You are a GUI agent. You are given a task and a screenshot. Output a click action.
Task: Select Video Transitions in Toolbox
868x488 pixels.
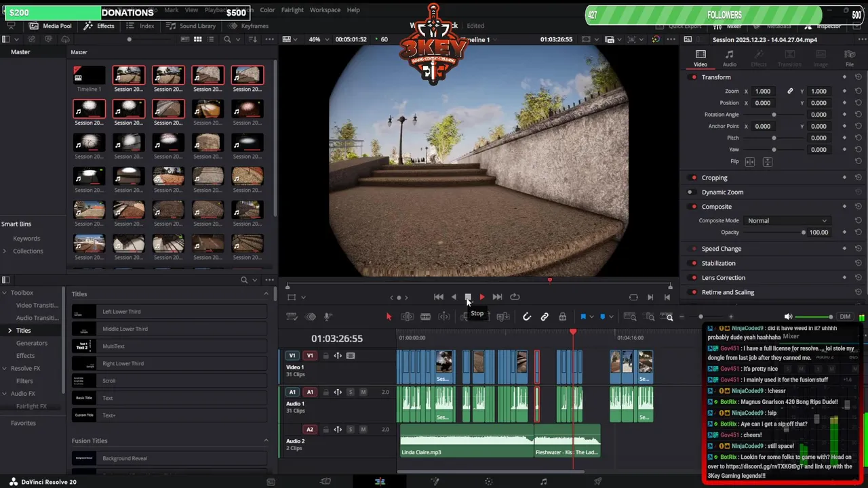37,306
